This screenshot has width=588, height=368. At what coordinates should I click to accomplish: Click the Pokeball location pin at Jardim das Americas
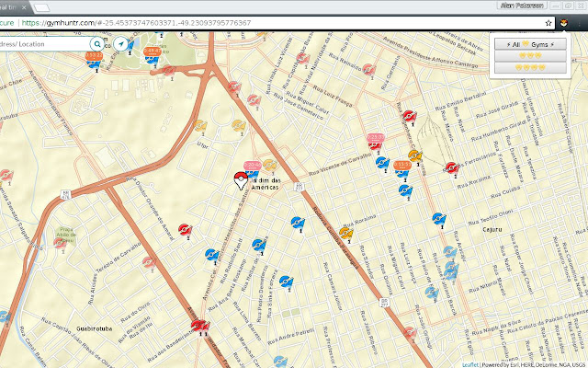pos(241,180)
